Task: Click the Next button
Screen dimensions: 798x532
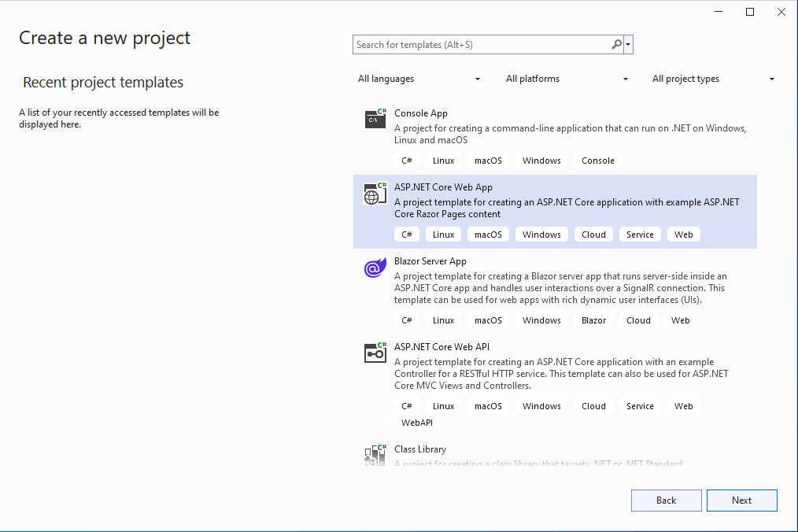Action: coord(741,501)
